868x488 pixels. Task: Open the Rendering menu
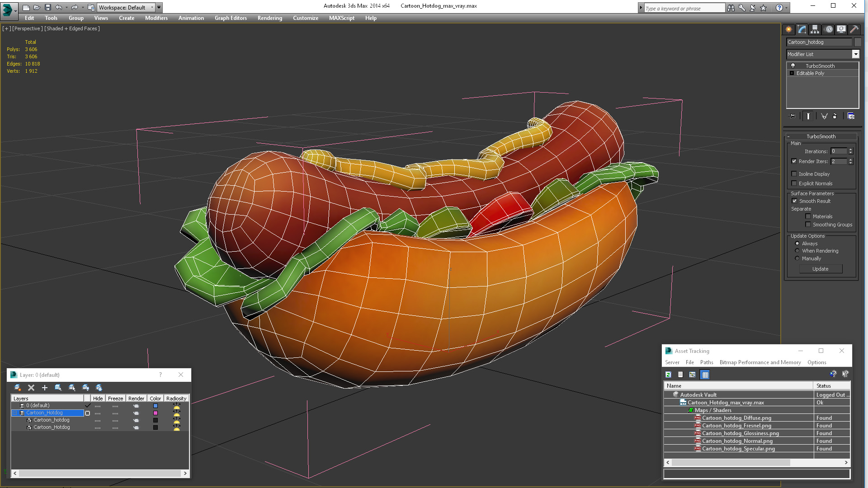(269, 18)
